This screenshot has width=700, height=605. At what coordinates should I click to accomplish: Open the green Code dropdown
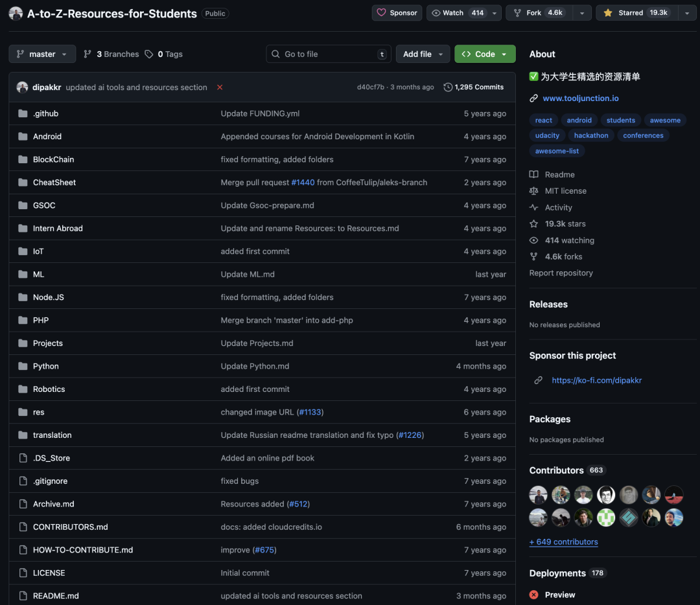pos(485,54)
